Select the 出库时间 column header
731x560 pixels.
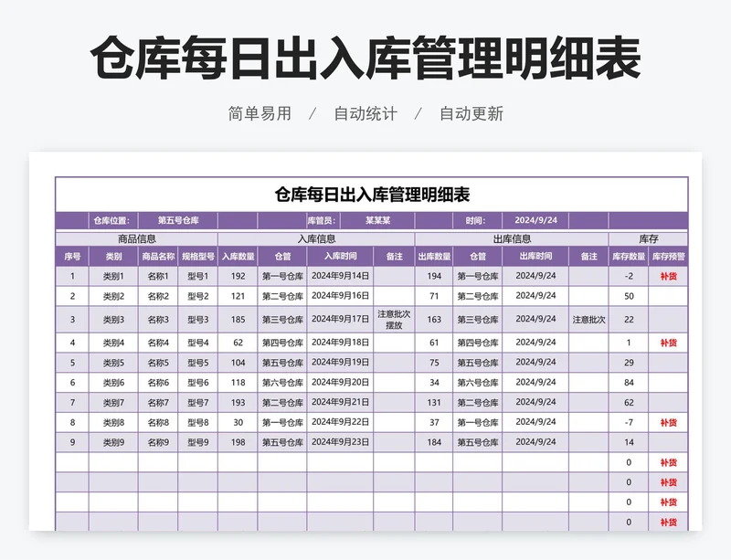[x=535, y=257]
